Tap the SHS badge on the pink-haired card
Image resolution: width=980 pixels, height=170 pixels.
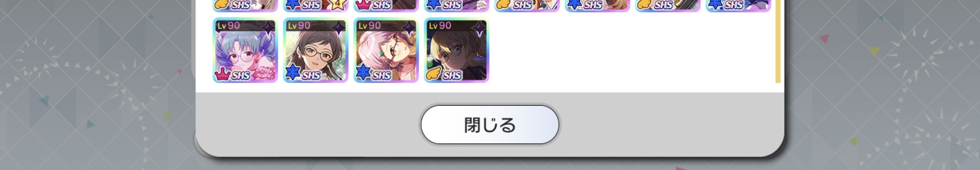[x=381, y=75]
